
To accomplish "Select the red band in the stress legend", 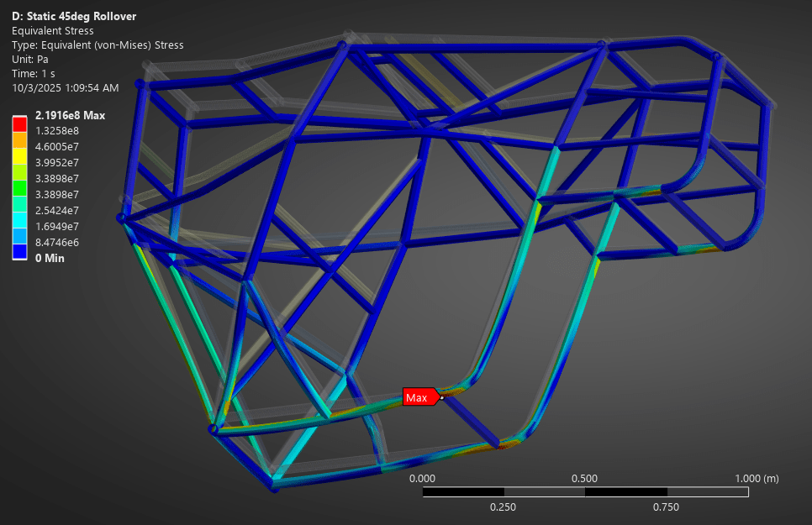I will click(x=19, y=123).
